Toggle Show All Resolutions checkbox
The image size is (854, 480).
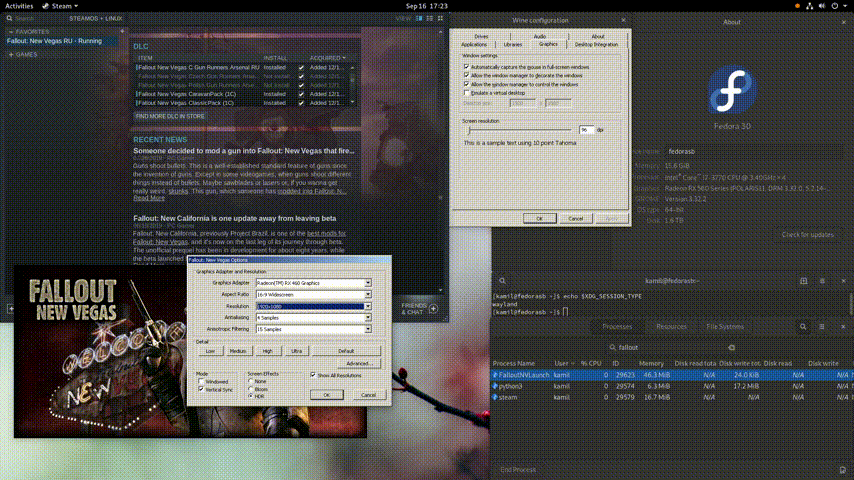click(x=313, y=375)
